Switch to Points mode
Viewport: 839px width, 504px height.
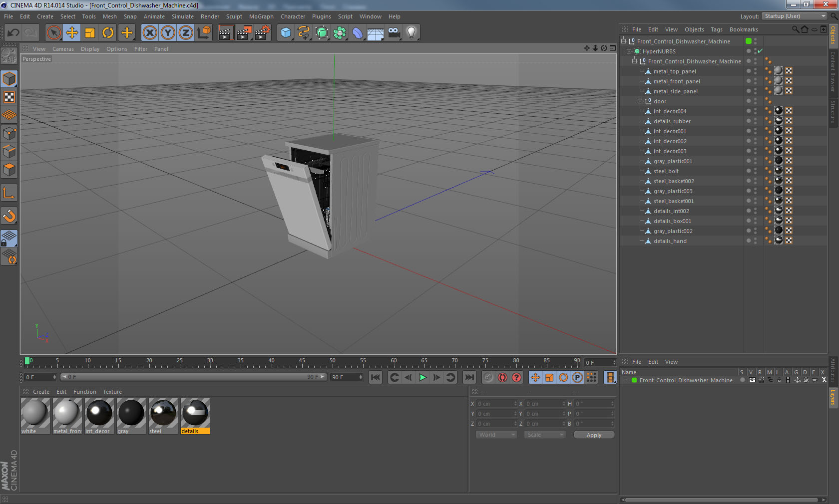(x=9, y=133)
